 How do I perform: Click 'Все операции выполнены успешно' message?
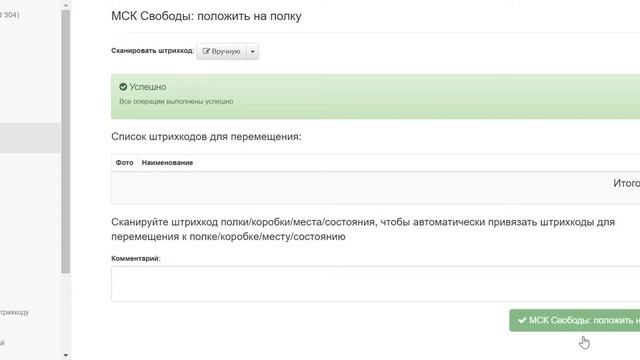coord(176,101)
